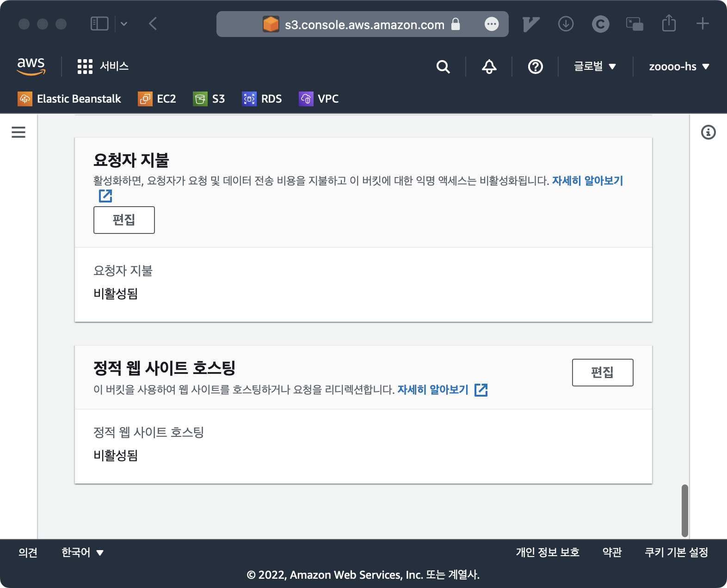Open 자세히 알아보기 link for 요청자 지불
Screen dimensions: 727x588
(587, 181)
